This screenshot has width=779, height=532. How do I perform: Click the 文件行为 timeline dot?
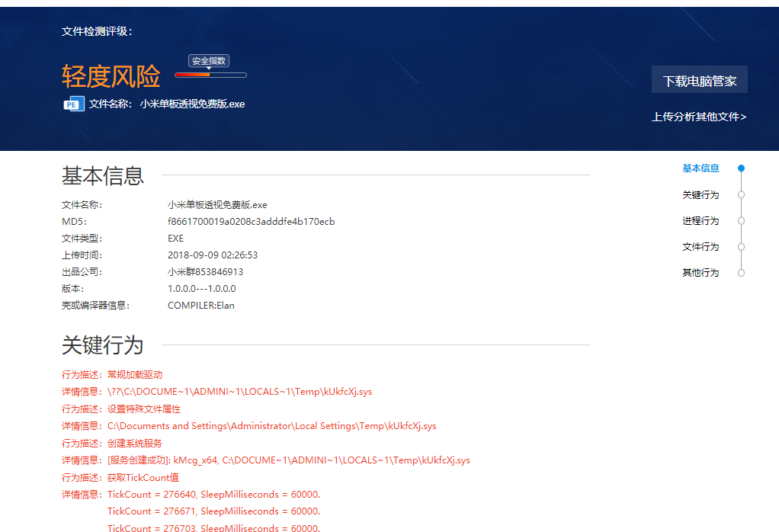[741, 247]
